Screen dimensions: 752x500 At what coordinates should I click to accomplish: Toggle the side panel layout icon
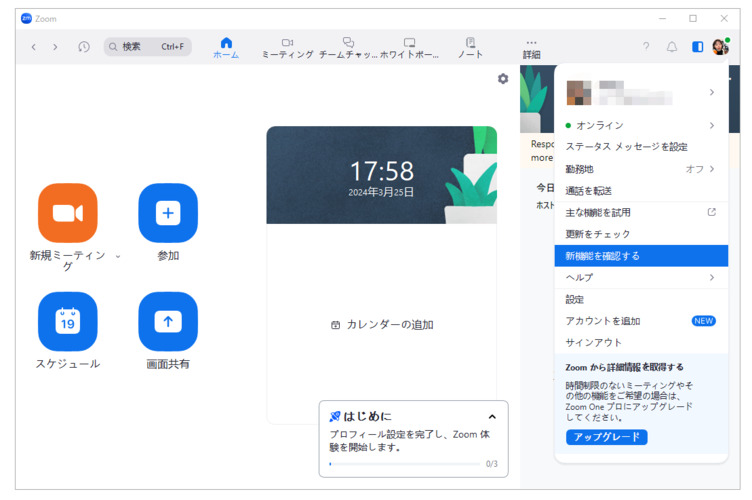(x=697, y=47)
